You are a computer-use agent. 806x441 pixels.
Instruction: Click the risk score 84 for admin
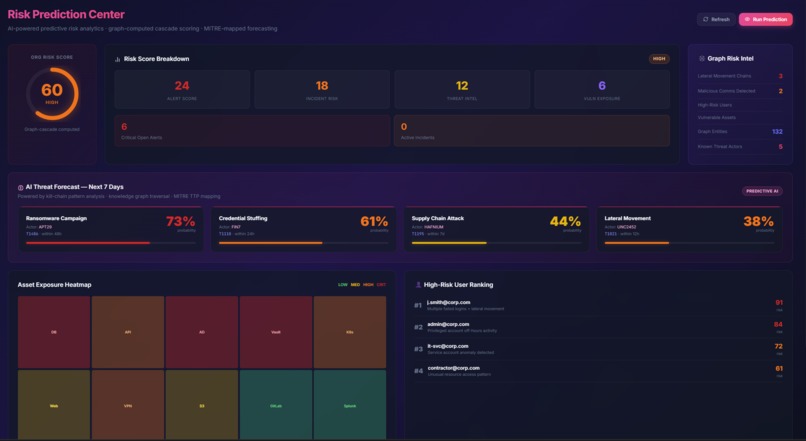pyautogui.click(x=778, y=324)
